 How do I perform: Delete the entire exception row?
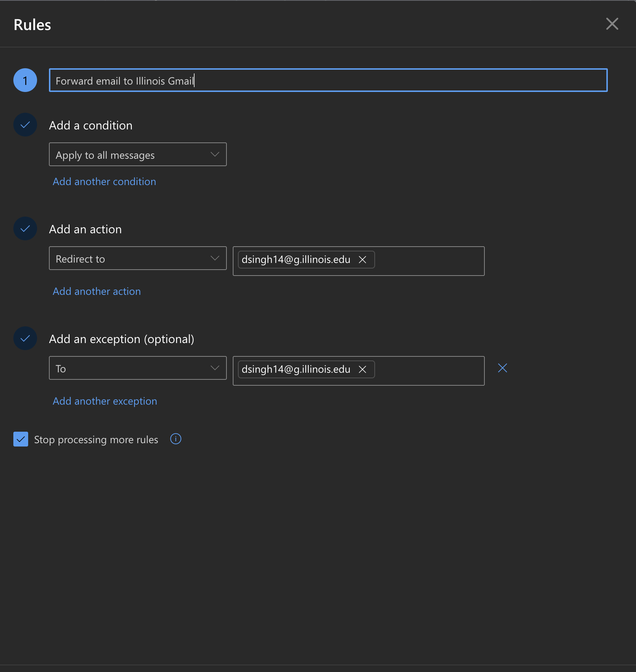point(502,368)
